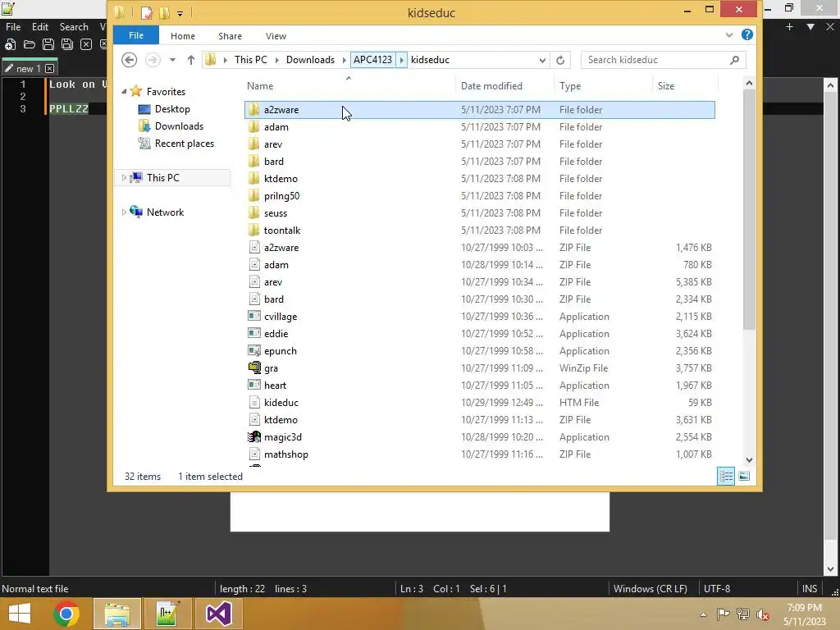The height and width of the screenshot is (630, 840).
Task: Open the recent locations dropdown arrow
Action: point(172,60)
